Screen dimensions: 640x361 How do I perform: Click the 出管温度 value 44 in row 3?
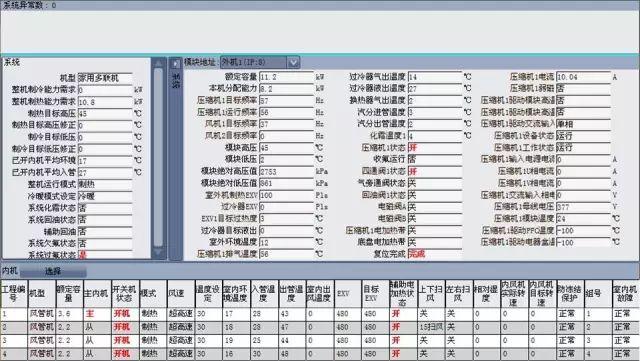click(291, 340)
